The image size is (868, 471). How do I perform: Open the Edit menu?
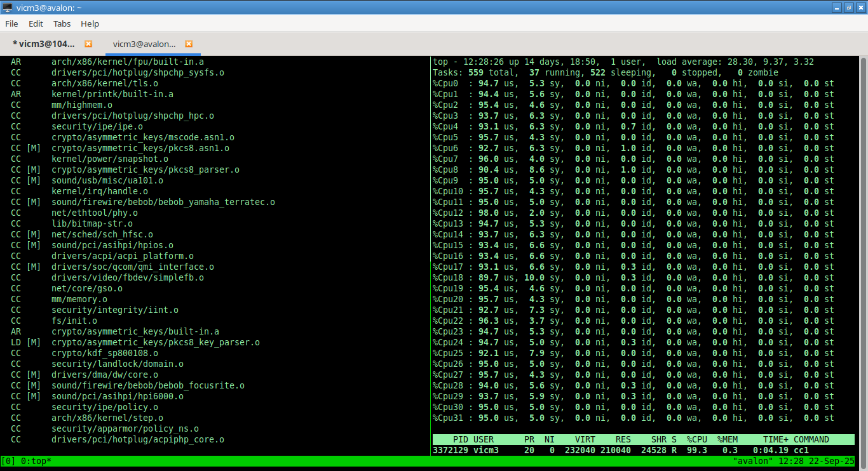[36, 23]
